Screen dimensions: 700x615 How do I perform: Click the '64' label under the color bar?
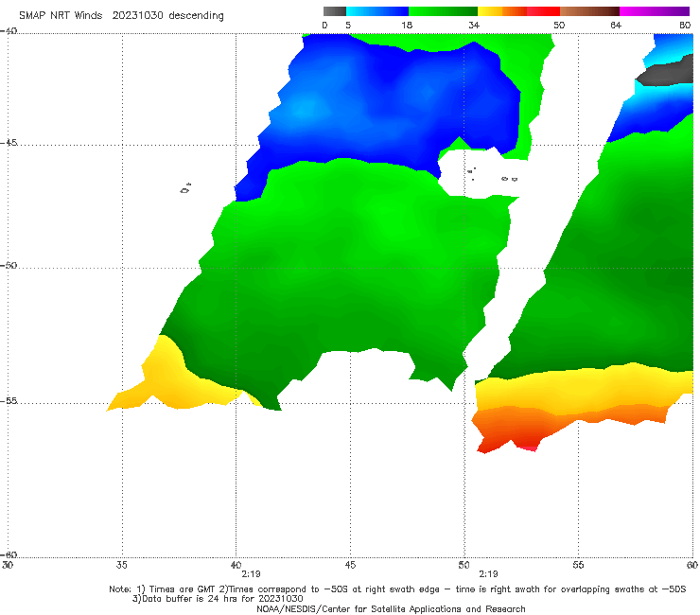616,26
